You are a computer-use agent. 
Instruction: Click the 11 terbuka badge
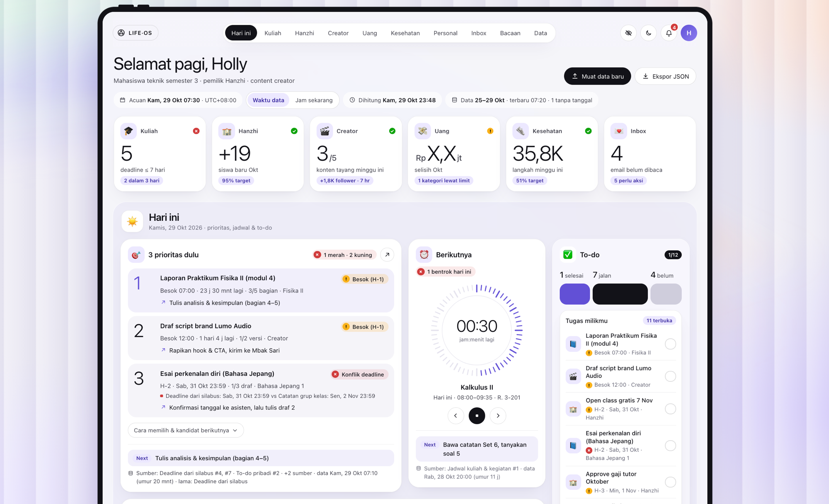(x=659, y=320)
